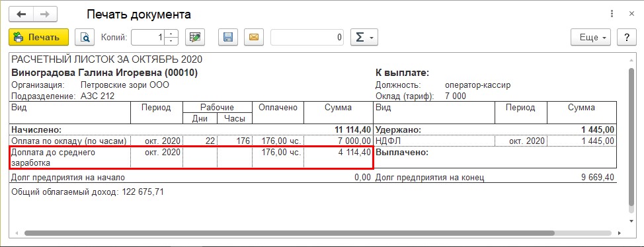
Task: Click the scroll left arrow of the horizontal scrollbar
Action: tap(17, 232)
